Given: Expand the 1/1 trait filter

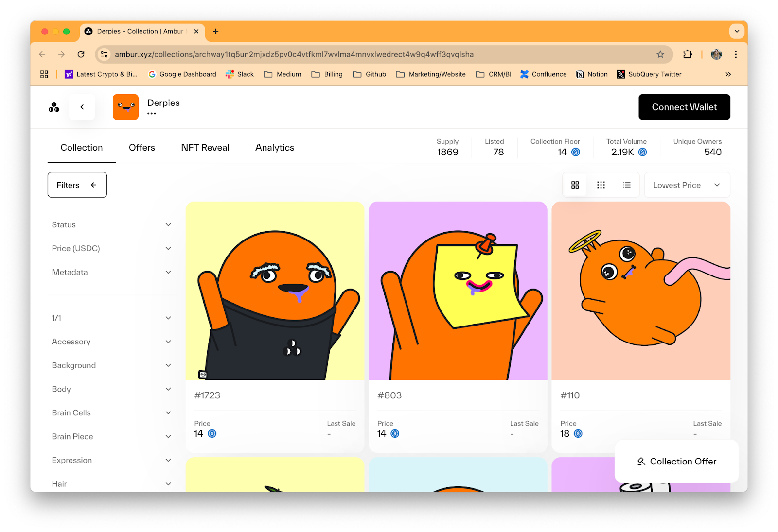Looking at the screenshot, I should (x=112, y=318).
